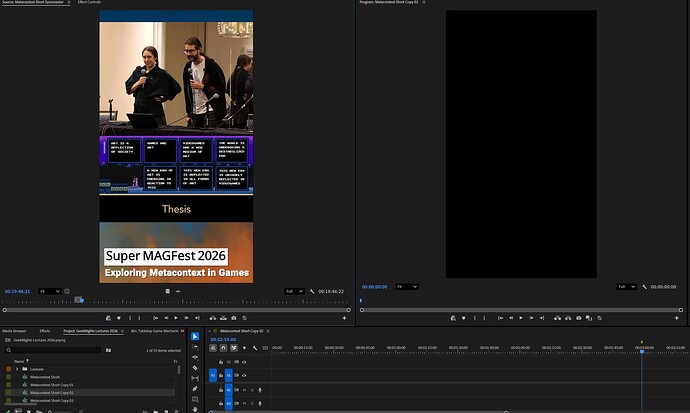
Task: Click Insert button in Source monitor
Action: pyautogui.click(x=213, y=318)
